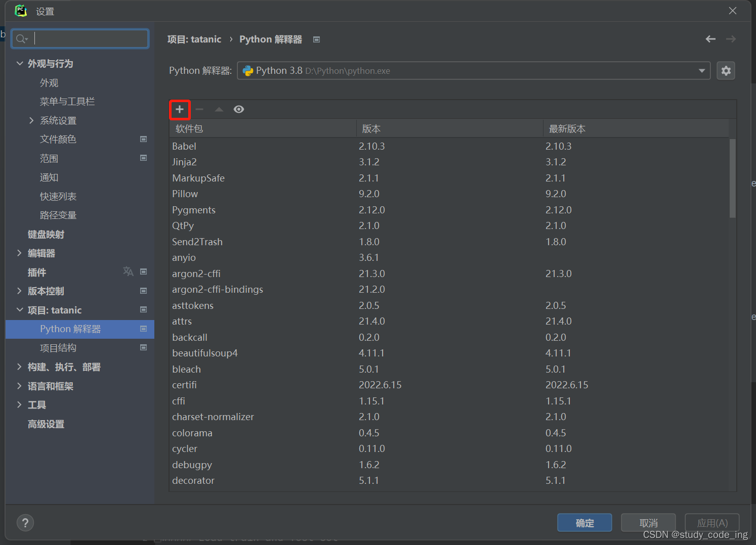Select the Send2Trash package row
This screenshot has width=756, height=545.
point(449,242)
